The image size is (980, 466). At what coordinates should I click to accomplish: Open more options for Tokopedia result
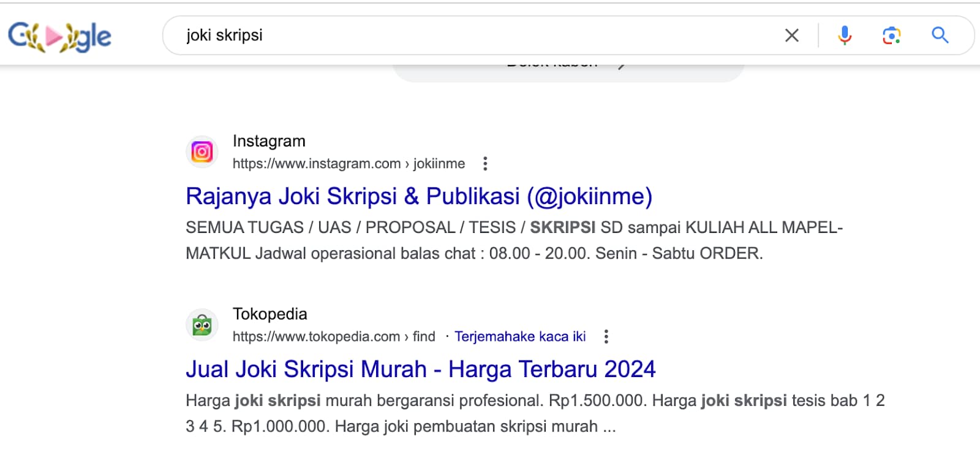(x=606, y=337)
